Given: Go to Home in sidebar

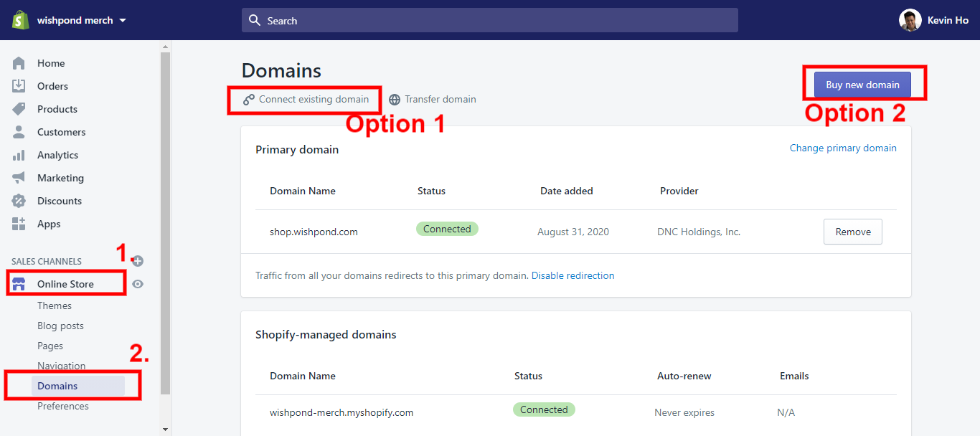Looking at the screenshot, I should tap(51, 63).
